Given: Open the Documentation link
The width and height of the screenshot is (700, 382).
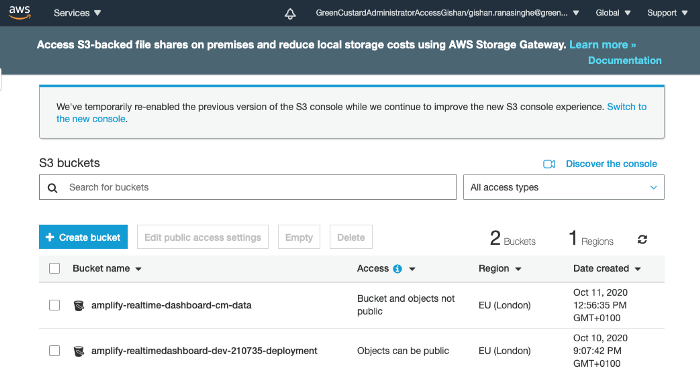Looking at the screenshot, I should point(625,60).
